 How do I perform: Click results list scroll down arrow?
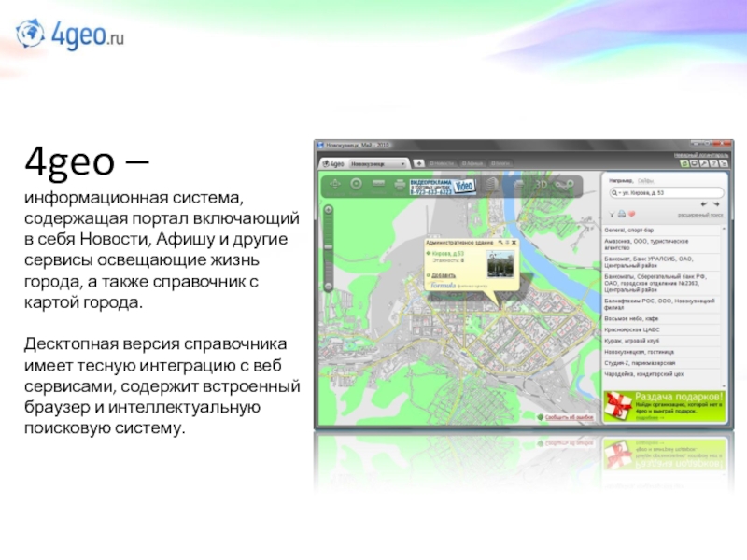coord(725,385)
